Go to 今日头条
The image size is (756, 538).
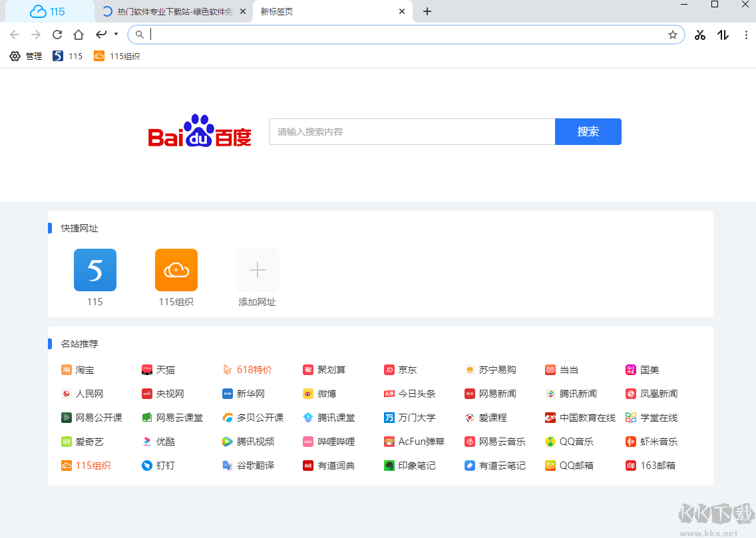click(410, 394)
